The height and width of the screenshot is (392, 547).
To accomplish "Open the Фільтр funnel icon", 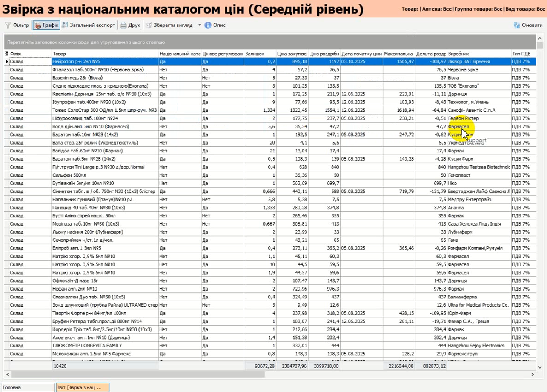I will click(x=8, y=25).
